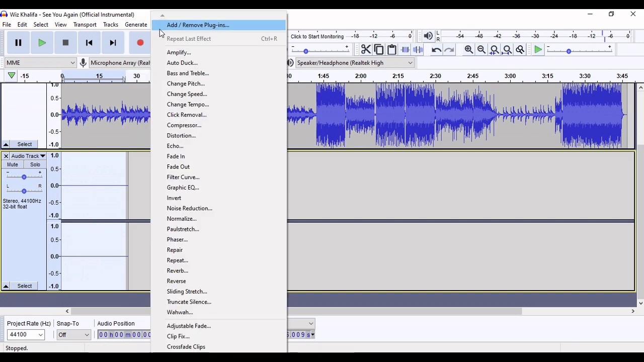This screenshot has width=644, height=362.
Task: Click the Paste toolbar icon
Action: pos(392,50)
